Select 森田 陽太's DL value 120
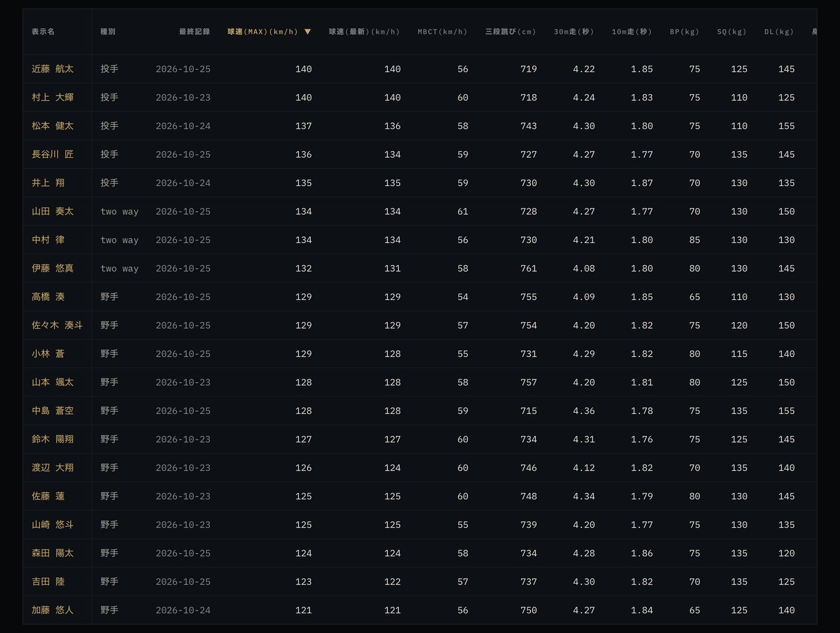The width and height of the screenshot is (840, 633). [x=787, y=554]
